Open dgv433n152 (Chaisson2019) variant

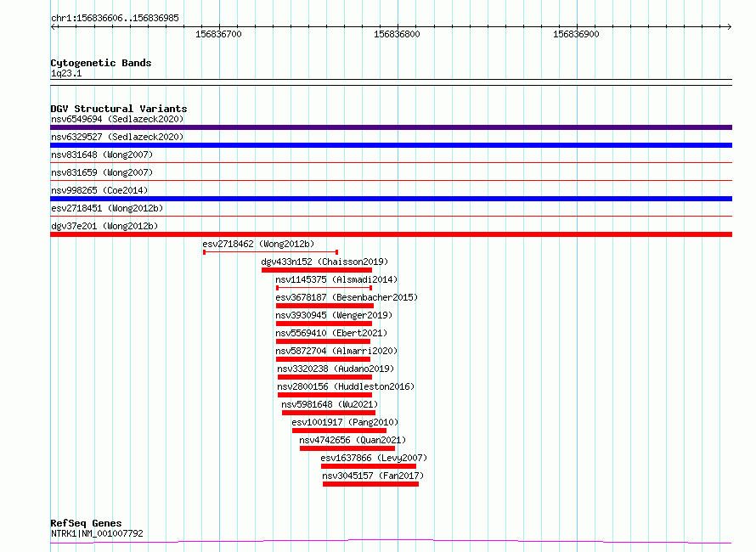point(324,262)
